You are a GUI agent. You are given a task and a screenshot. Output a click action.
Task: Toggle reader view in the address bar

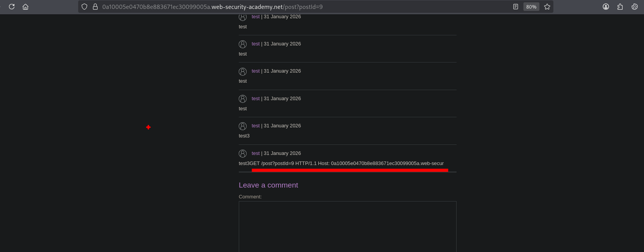coord(516,7)
